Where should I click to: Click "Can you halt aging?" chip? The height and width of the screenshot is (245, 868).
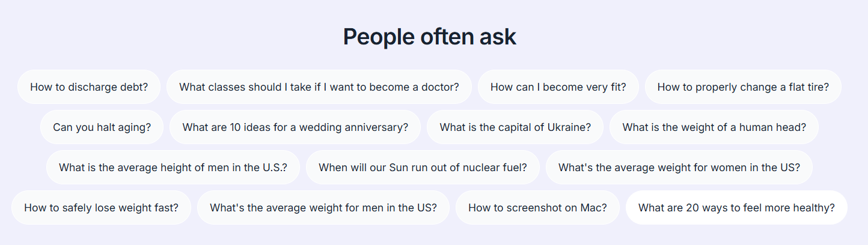coord(102,127)
